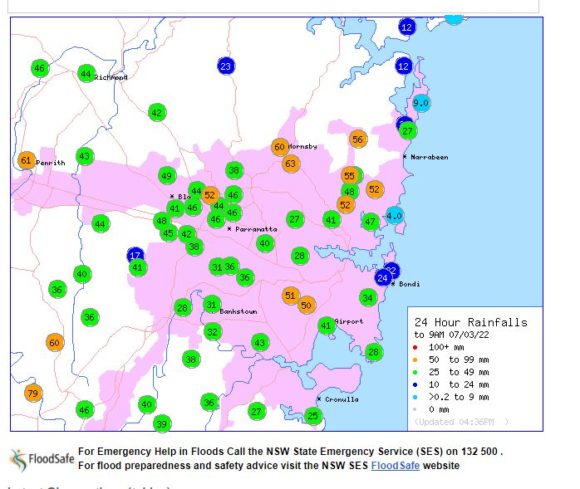Select the 41 mm marker near Airport
Viewport: 580px width, 489px height.
point(326,325)
